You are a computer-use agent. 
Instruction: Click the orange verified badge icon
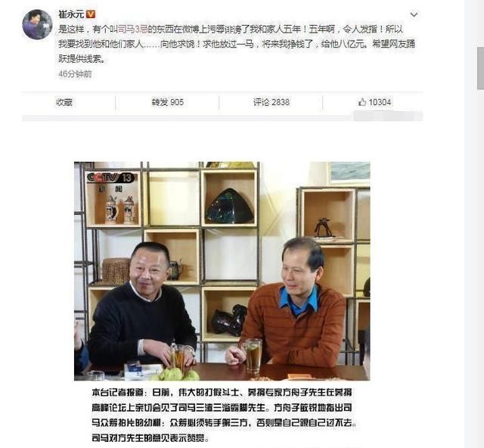[x=91, y=14]
